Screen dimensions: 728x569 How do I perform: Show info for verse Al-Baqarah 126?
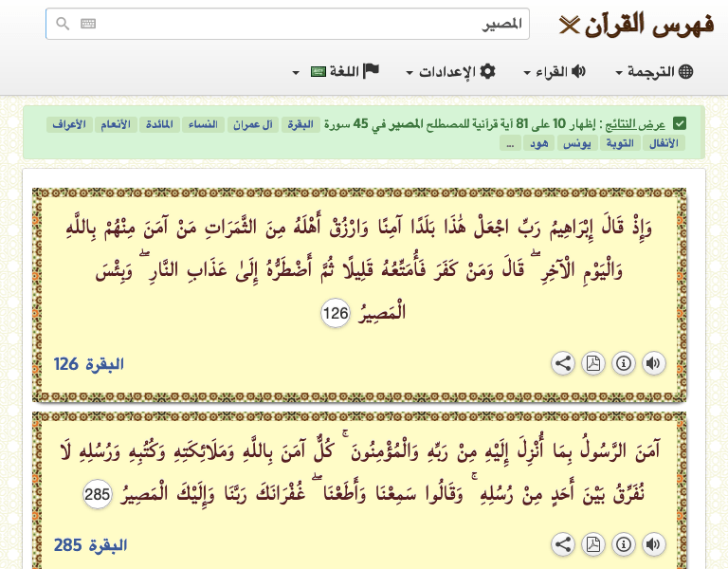[x=623, y=363]
